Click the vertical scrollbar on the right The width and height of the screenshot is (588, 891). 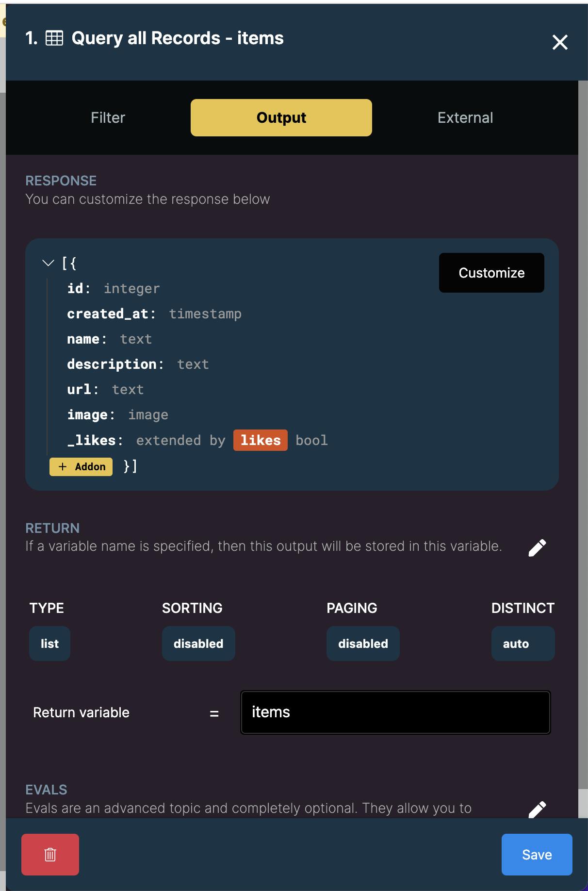pos(583,437)
